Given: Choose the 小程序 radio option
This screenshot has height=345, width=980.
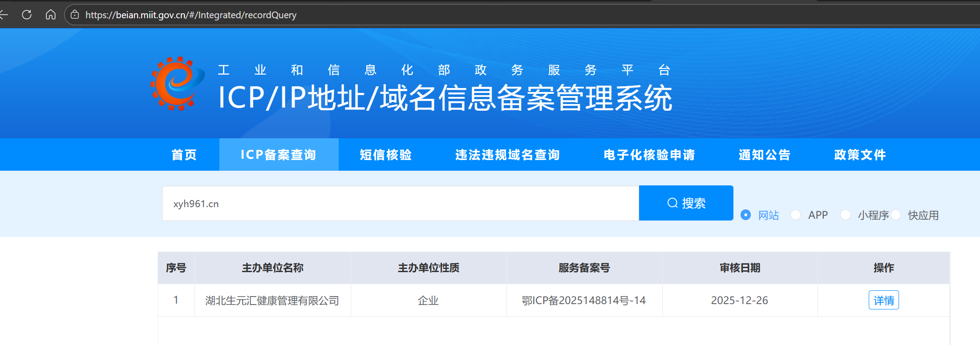Looking at the screenshot, I should (846, 215).
